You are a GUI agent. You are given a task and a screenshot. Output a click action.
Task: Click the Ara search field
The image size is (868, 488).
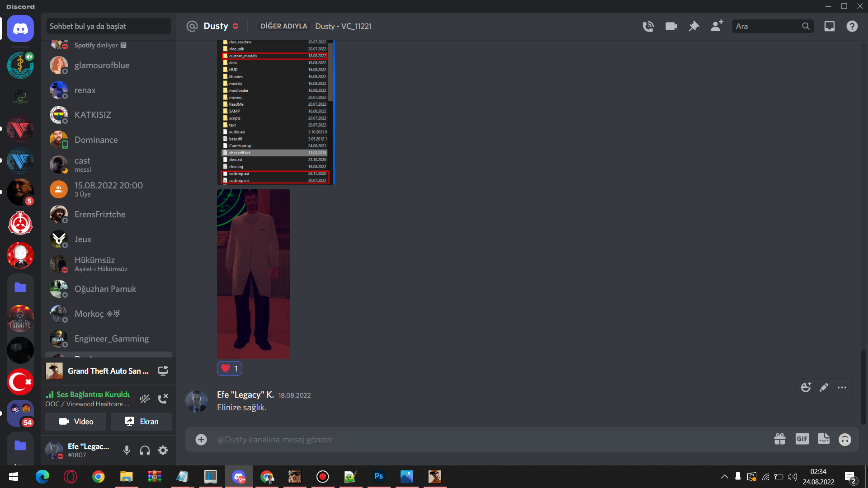click(773, 26)
